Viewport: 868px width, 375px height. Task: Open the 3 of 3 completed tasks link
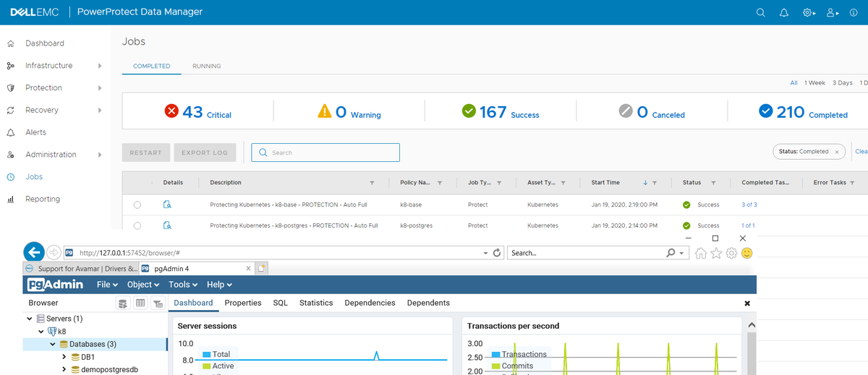[x=749, y=204]
